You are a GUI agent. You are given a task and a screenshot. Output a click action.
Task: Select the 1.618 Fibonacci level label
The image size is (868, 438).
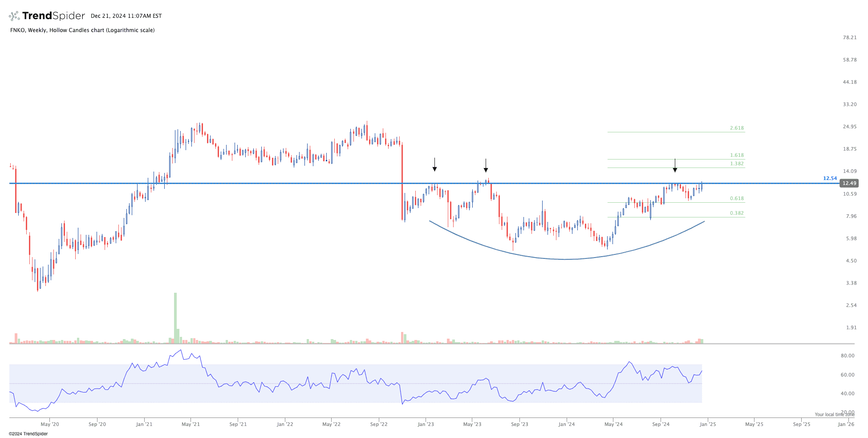[737, 156]
